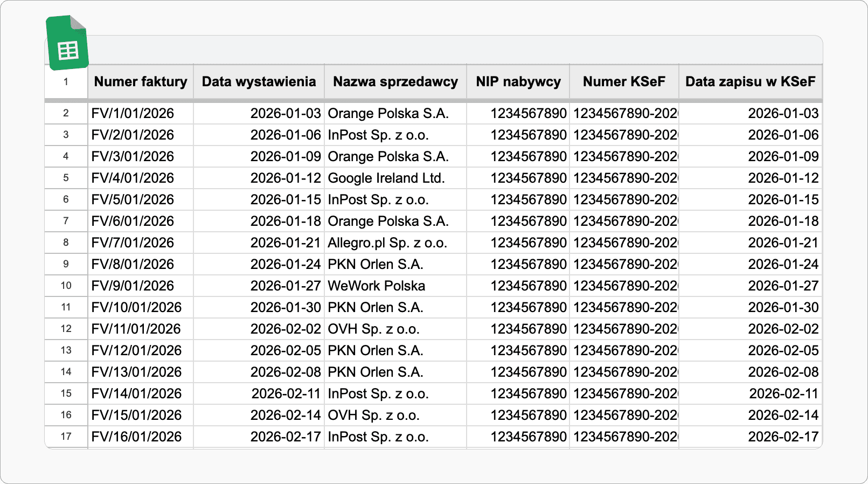This screenshot has width=868, height=484.
Task: Click invoice cell FV/1/01/2026
Action: click(x=141, y=113)
